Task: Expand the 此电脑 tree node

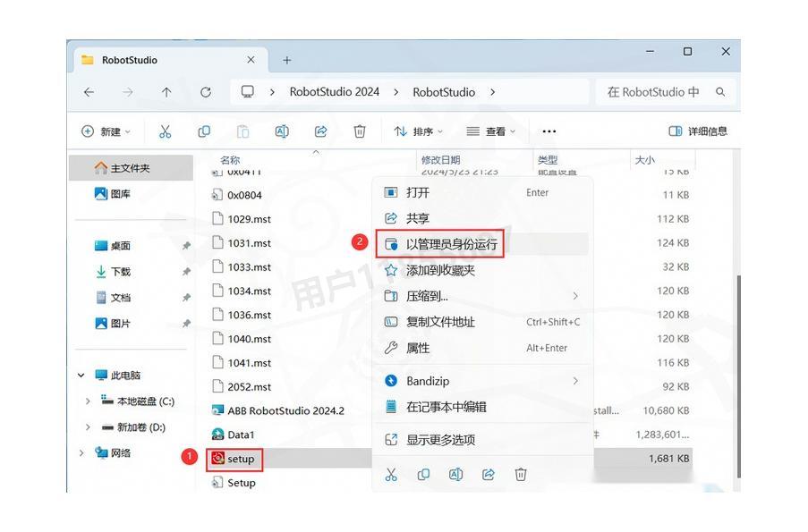Action: coord(81,375)
